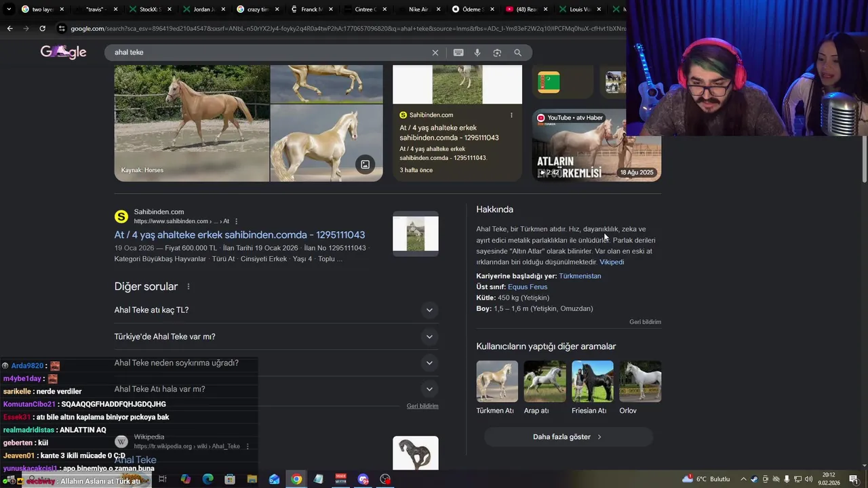Open the image gallery icon on horse photo

[365, 165]
